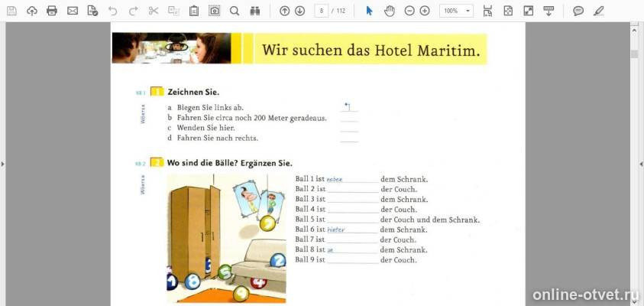This screenshot has height=306, width=644.
Task: Undo the last action
Action: coord(113,11)
